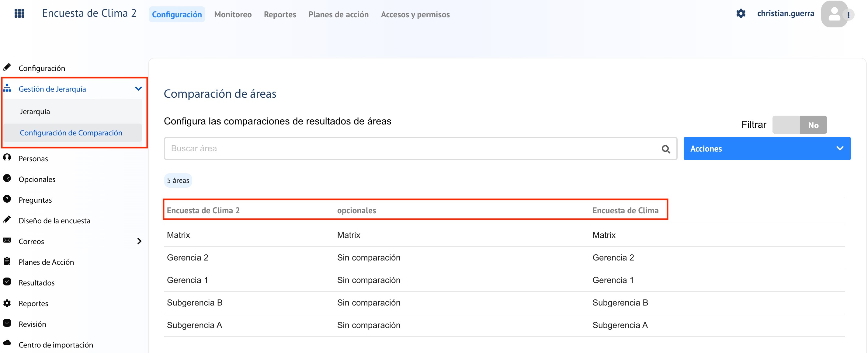Click the user avatar icon
Image resolution: width=868 pixels, height=353 pixels.
click(x=834, y=14)
